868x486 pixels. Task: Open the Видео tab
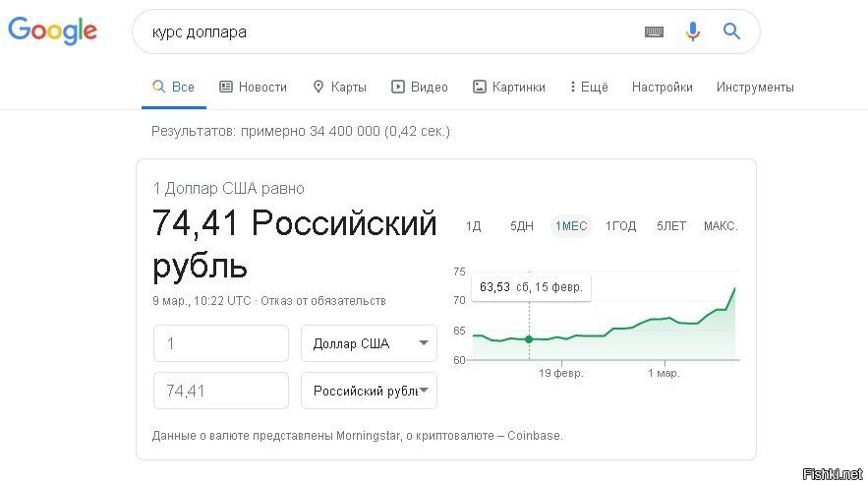coord(420,87)
